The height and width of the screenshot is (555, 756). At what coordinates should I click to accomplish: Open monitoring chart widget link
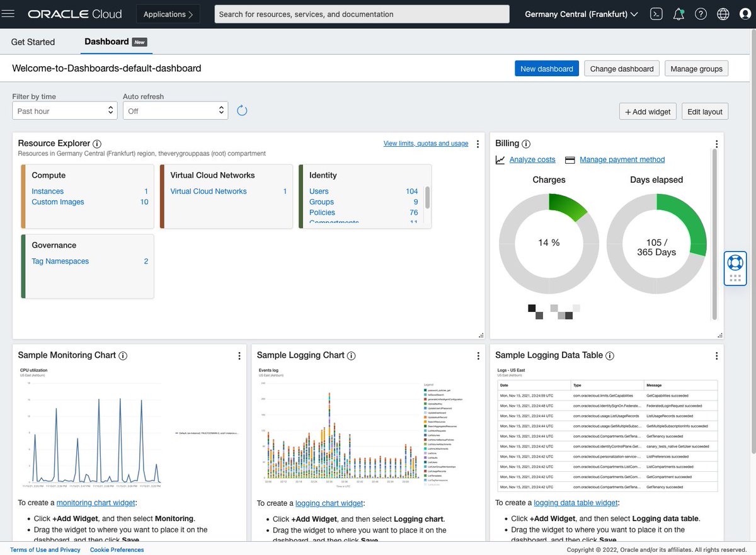96,503
